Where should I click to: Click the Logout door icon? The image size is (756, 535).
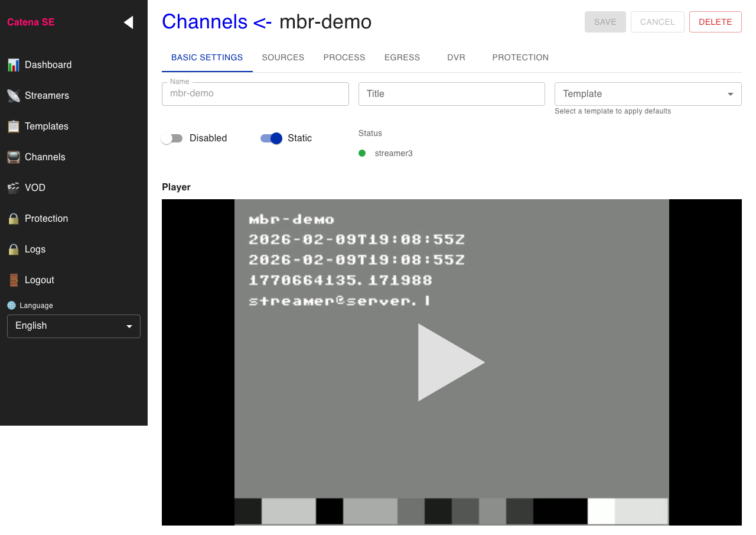[x=13, y=280]
